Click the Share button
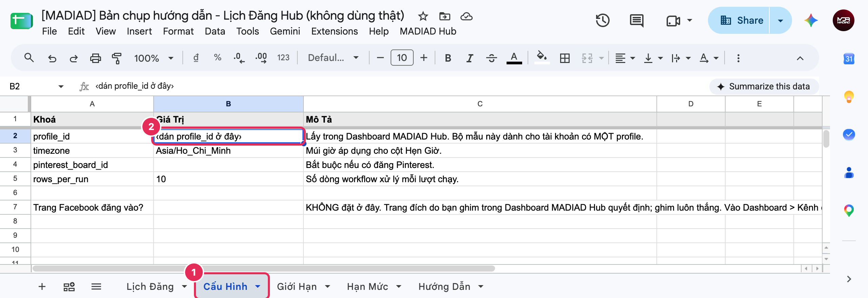The width and height of the screenshot is (868, 298). [x=739, y=21]
